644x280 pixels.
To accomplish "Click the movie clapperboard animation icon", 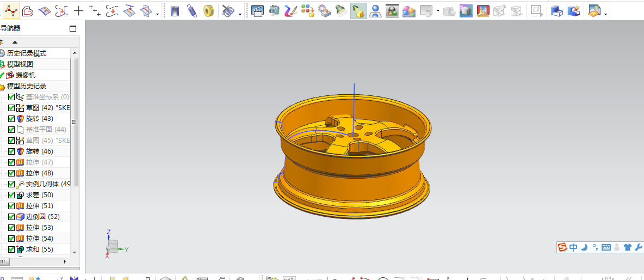I will click(257, 11).
